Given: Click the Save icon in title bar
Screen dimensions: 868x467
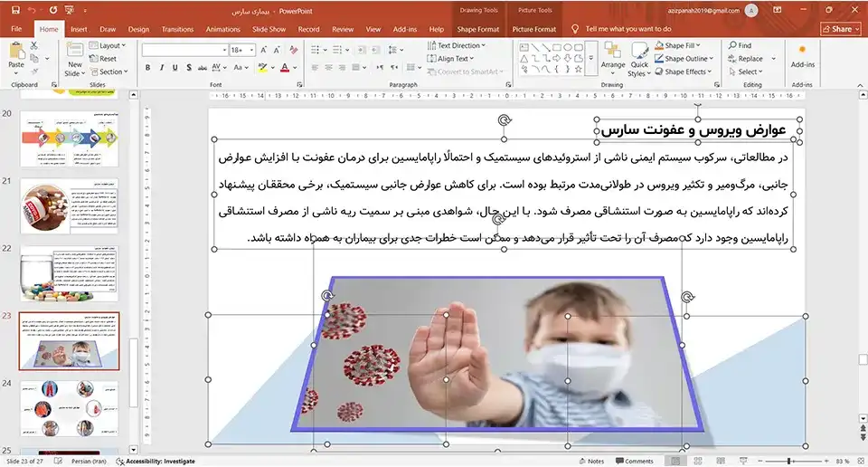Looking at the screenshot, I should click(15, 10).
